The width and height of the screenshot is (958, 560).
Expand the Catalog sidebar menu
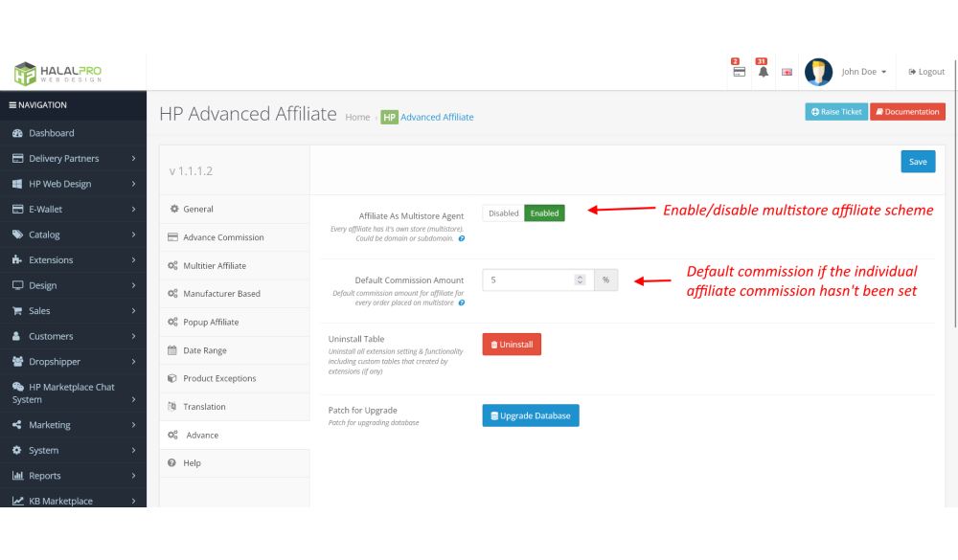coord(73,235)
